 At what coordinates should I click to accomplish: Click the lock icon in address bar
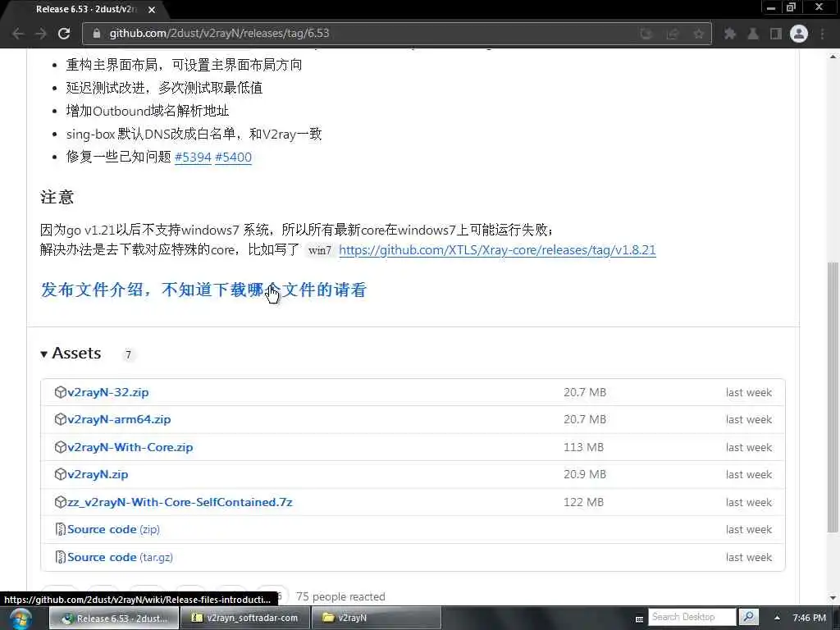[x=97, y=33]
